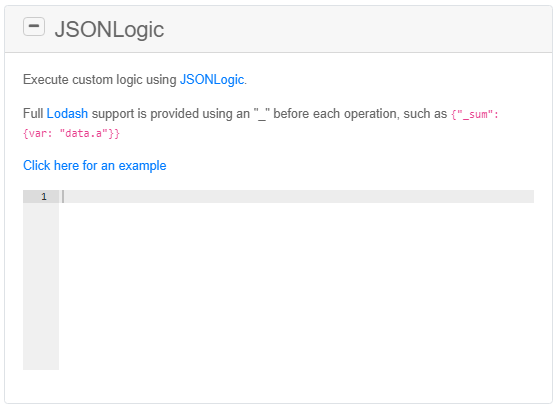Click empty code editor area below first line
The height and width of the screenshot is (406, 557).
tap(296, 286)
